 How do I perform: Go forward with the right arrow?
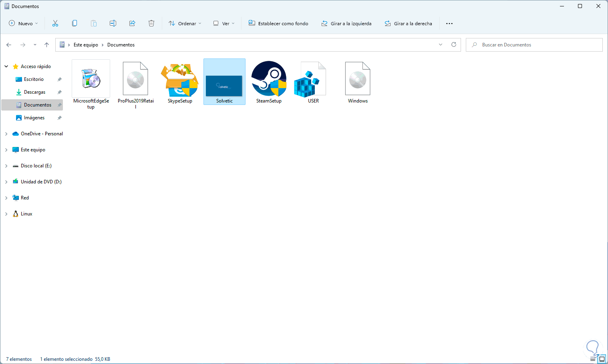click(23, 45)
